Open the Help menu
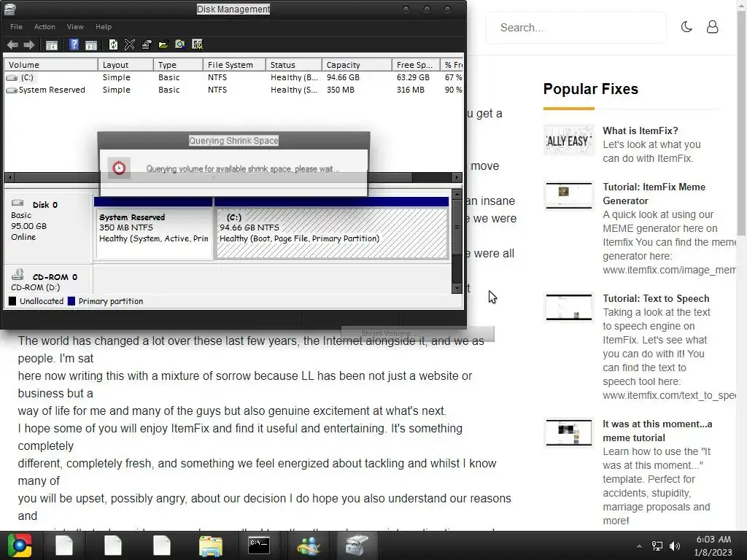This screenshot has width=747, height=560. point(104,27)
